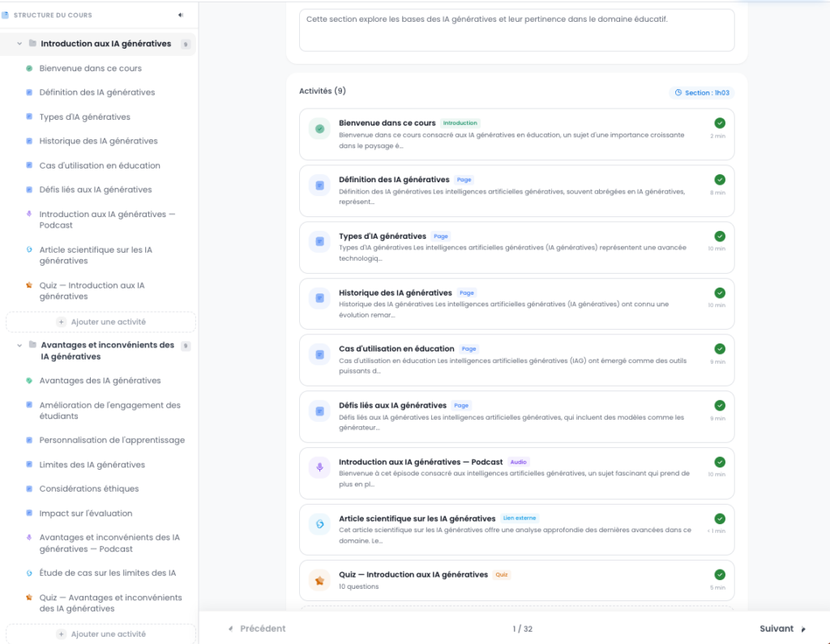
Task: Collapse the Introduction aux IA génératives section chevron
Action: pyautogui.click(x=19, y=44)
